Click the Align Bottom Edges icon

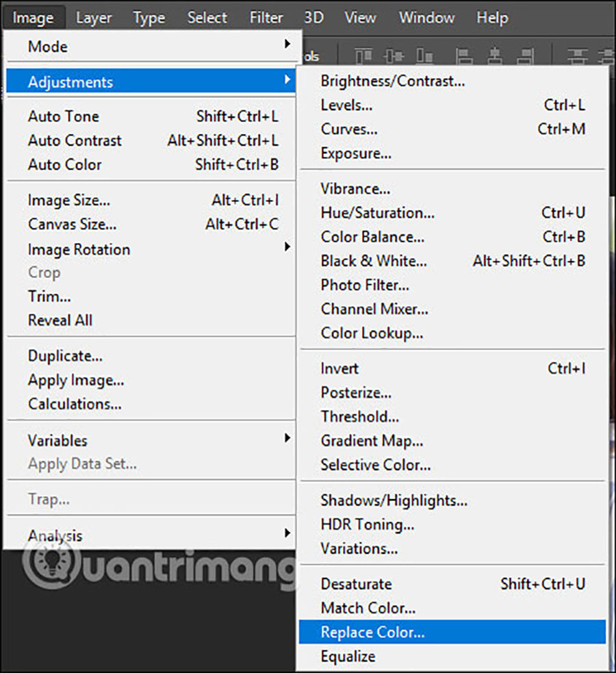tap(425, 55)
